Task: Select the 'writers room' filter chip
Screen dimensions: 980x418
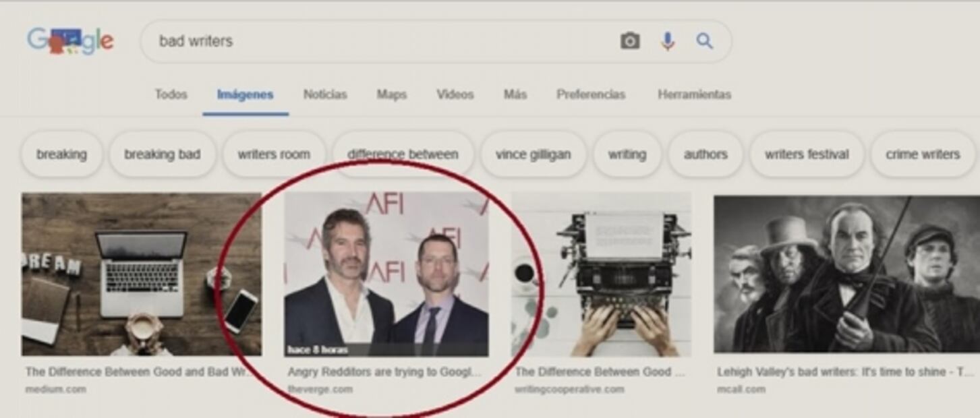Action: 274,154
